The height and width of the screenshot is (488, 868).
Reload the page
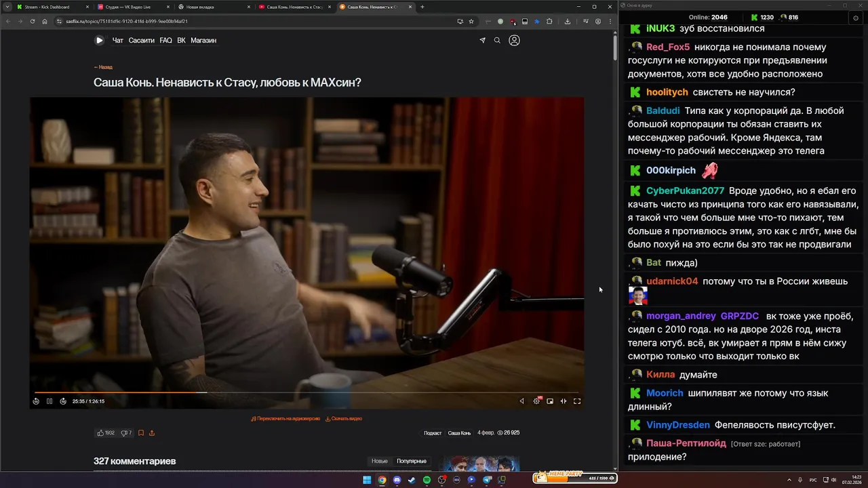[33, 21]
